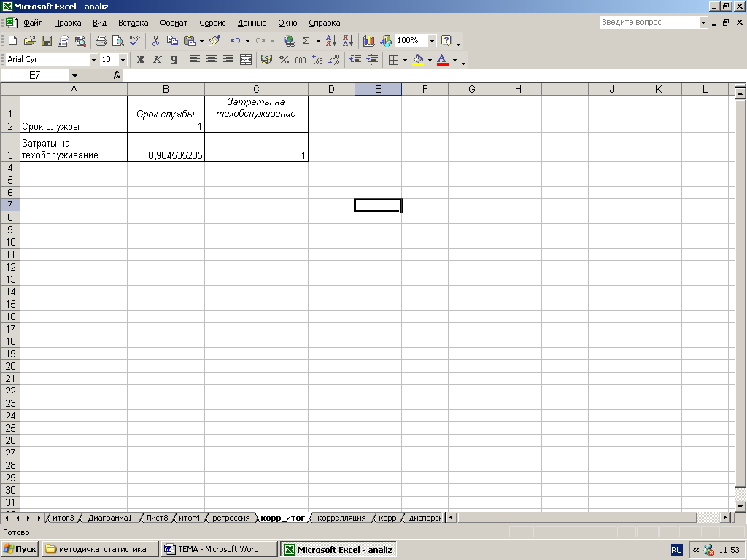Decrease indent icon
This screenshot has height=560, width=747.
point(355,60)
